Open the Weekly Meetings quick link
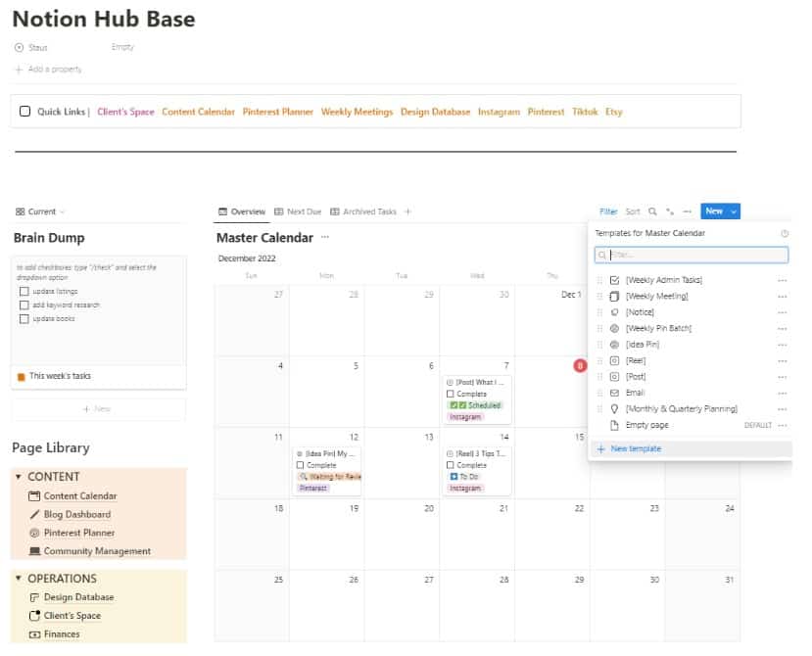The image size is (812, 656). coord(357,112)
